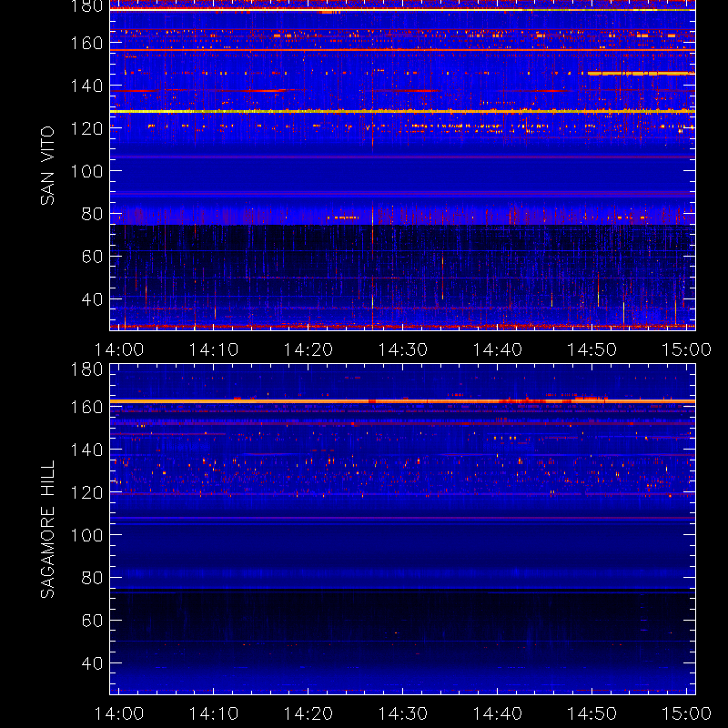
Task: Click 14:10 time label under San Vito plot
Action: tap(214, 349)
